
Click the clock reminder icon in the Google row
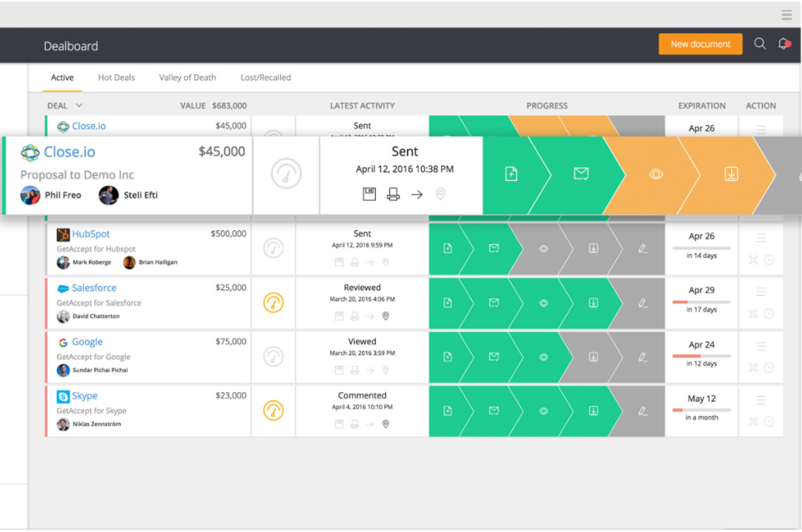(x=769, y=367)
